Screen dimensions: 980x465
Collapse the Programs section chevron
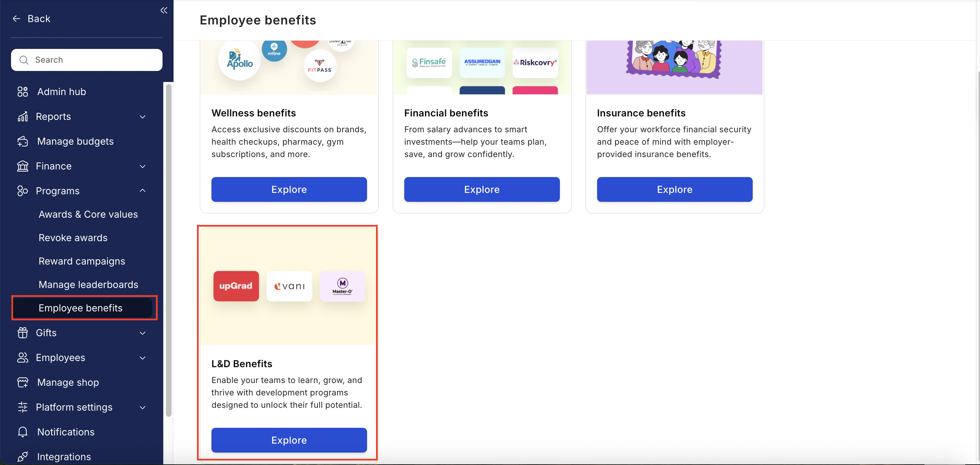[x=143, y=190]
